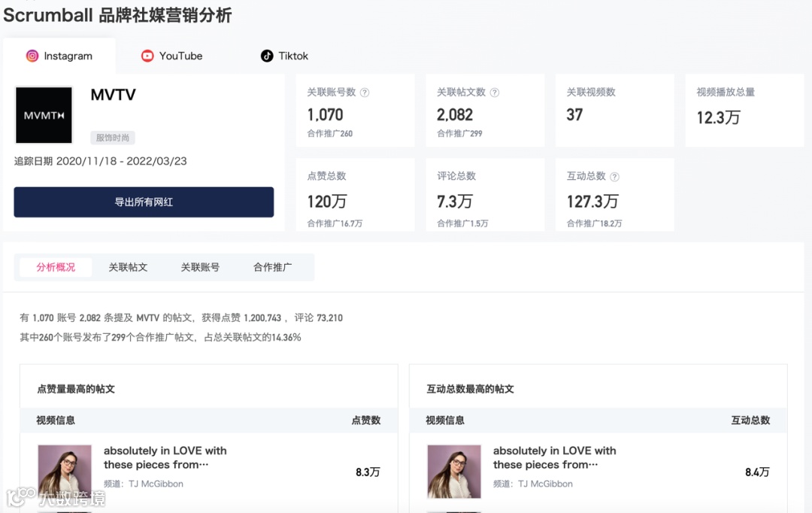
Task: Click the YouTube logo icon
Action: (147, 56)
